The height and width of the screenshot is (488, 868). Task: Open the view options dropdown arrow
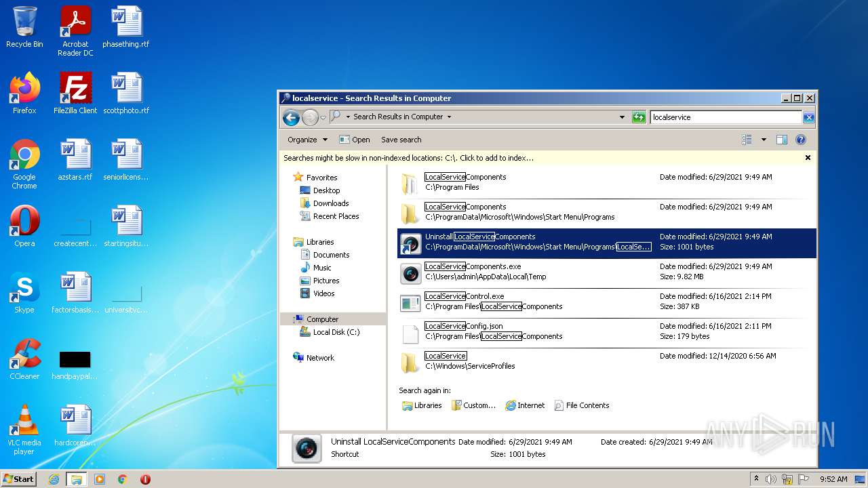click(x=764, y=140)
